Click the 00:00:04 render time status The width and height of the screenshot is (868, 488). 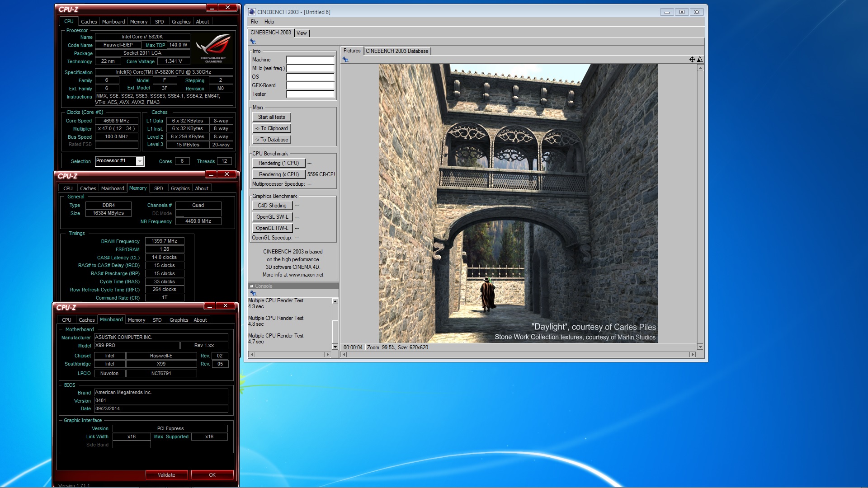coord(353,347)
